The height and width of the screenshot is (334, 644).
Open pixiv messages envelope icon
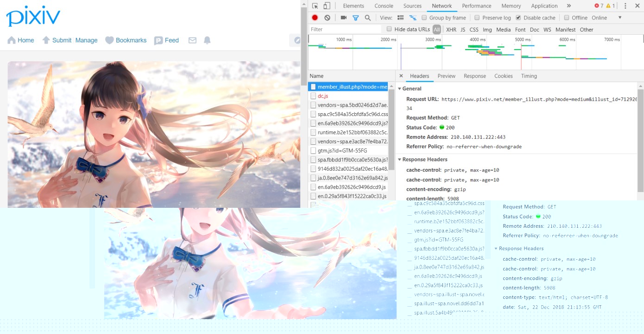coord(192,40)
